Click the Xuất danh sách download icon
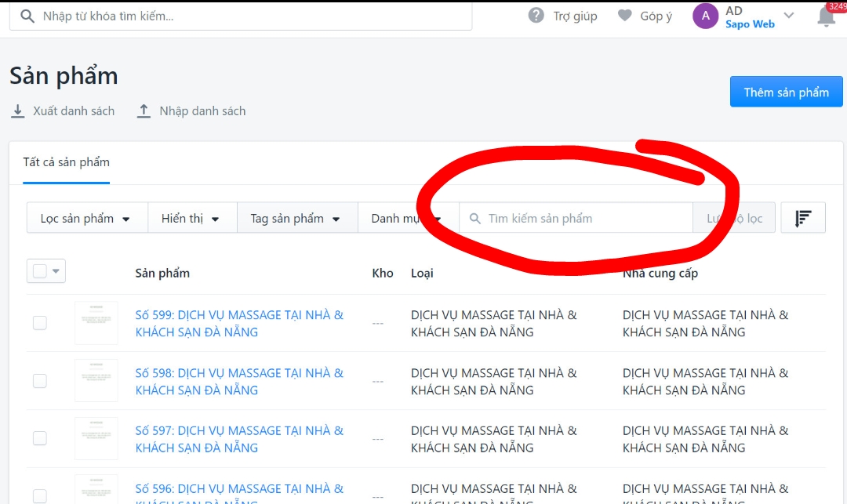This screenshot has width=847, height=504. click(18, 111)
